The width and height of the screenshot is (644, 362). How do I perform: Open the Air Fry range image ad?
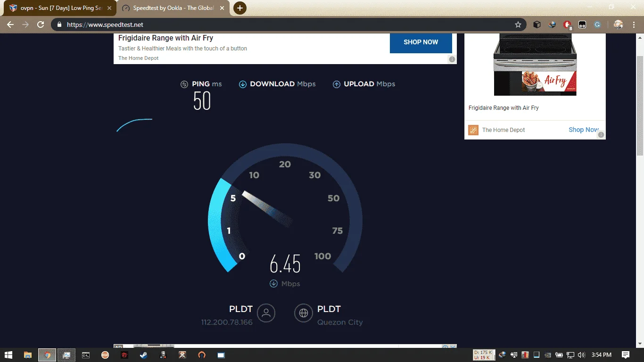535,65
